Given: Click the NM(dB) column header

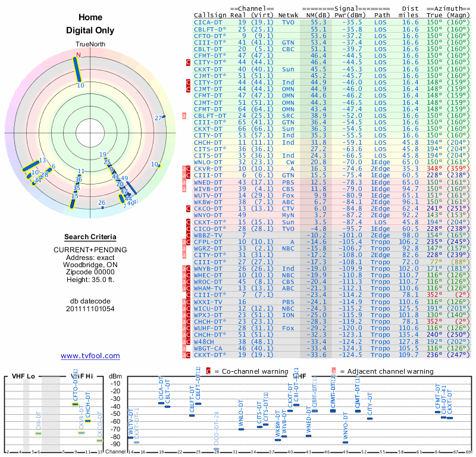Looking at the screenshot, I should [x=318, y=15].
